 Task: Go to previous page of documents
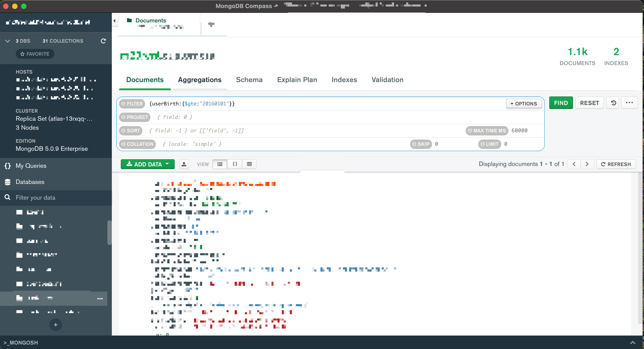point(574,164)
